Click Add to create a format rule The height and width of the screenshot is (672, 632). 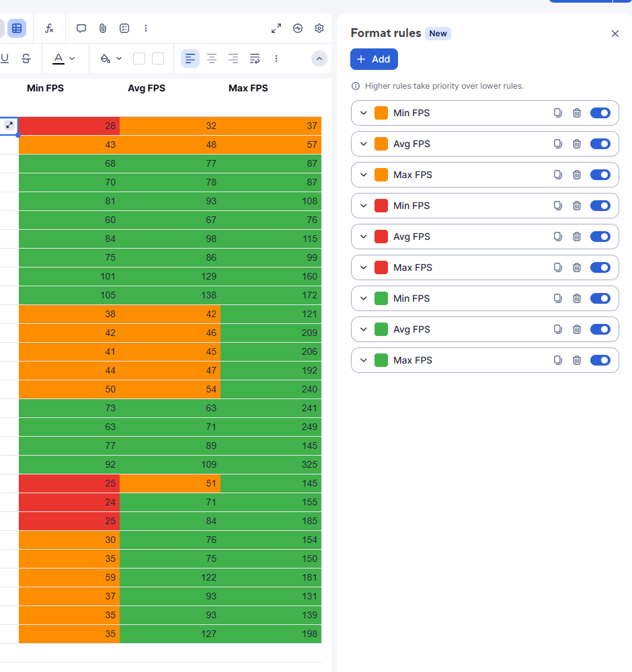click(x=374, y=59)
